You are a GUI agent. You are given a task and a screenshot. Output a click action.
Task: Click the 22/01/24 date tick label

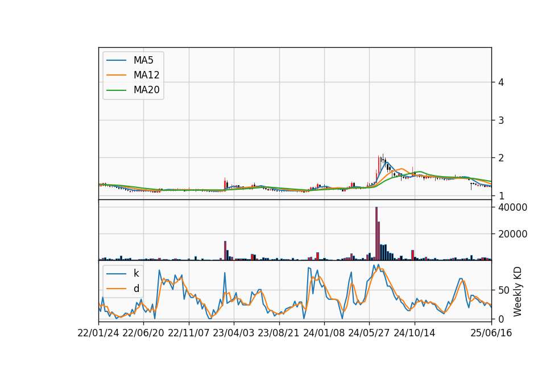point(98,333)
